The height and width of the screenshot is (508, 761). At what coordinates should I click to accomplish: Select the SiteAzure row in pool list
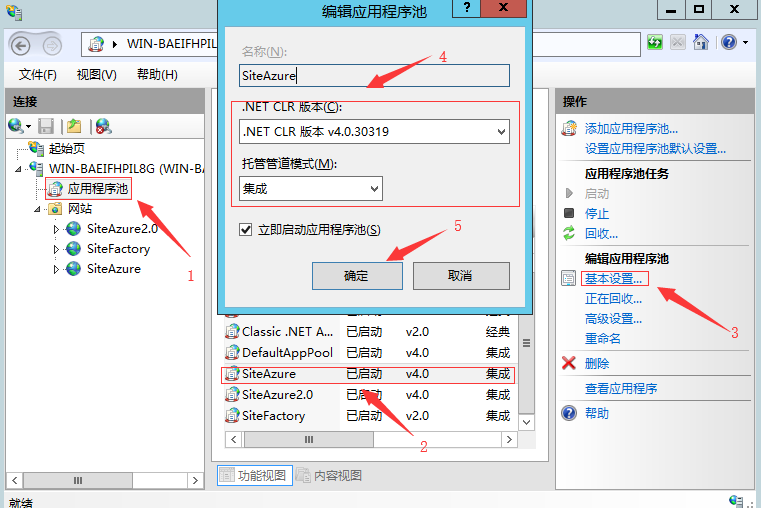(x=367, y=374)
